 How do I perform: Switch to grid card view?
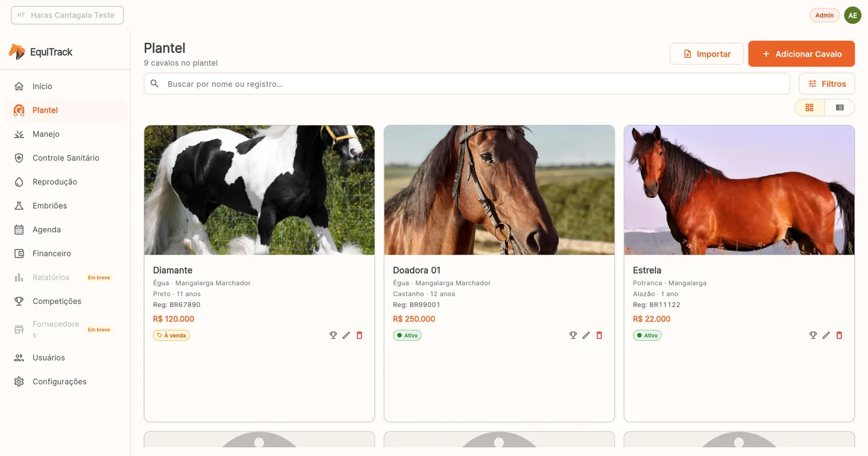pyautogui.click(x=810, y=107)
